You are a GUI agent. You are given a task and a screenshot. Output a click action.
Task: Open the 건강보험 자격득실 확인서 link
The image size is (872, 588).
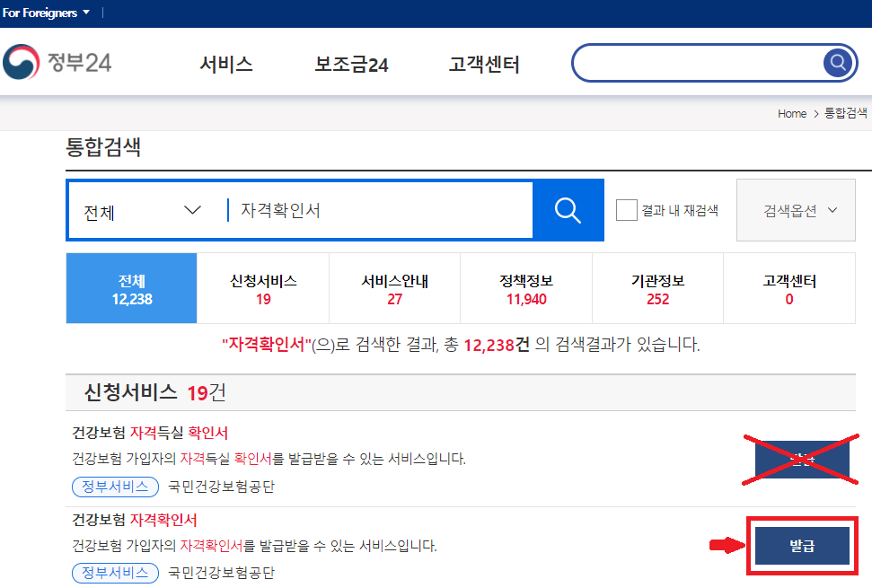(x=150, y=434)
